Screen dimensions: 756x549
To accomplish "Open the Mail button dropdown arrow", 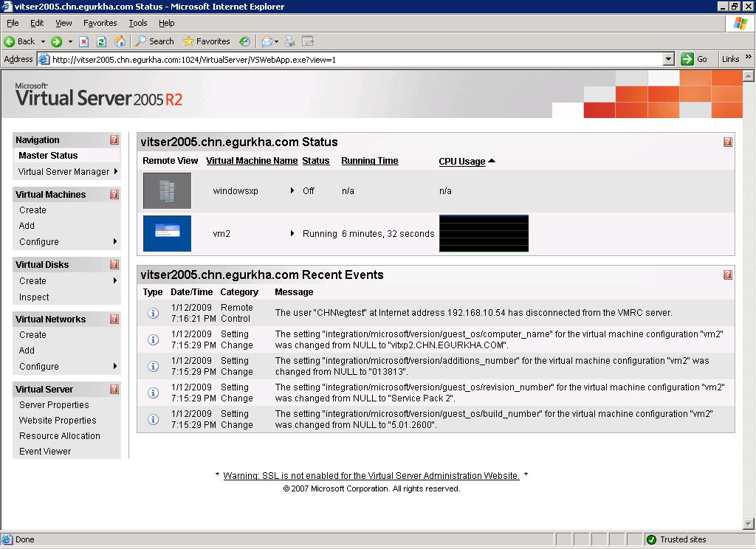I will click(x=276, y=41).
